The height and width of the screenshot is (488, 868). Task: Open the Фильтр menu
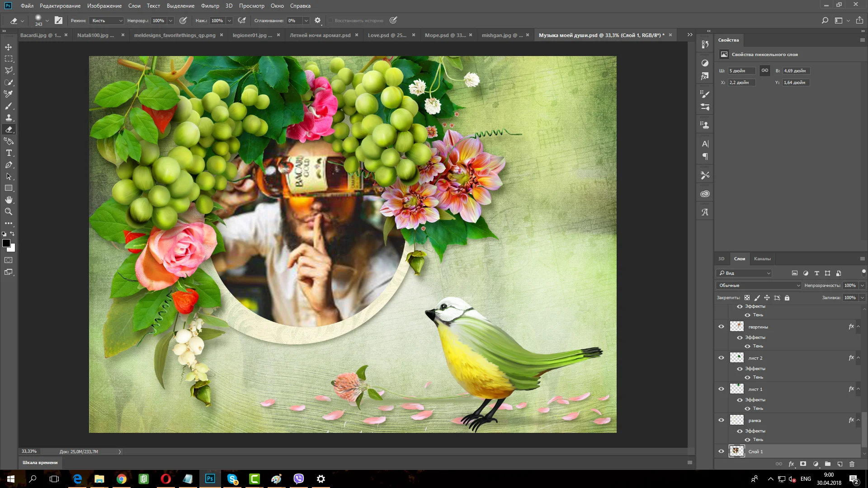(210, 6)
